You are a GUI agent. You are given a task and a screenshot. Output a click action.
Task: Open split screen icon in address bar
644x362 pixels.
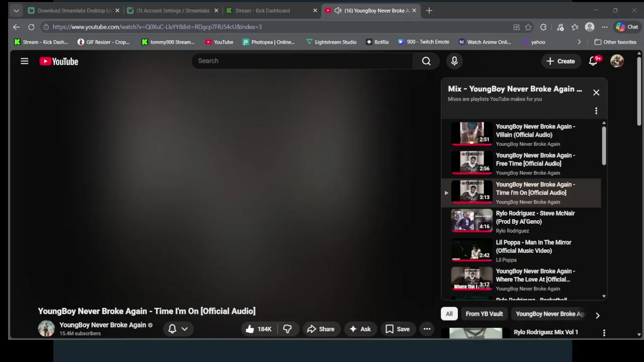(x=516, y=27)
